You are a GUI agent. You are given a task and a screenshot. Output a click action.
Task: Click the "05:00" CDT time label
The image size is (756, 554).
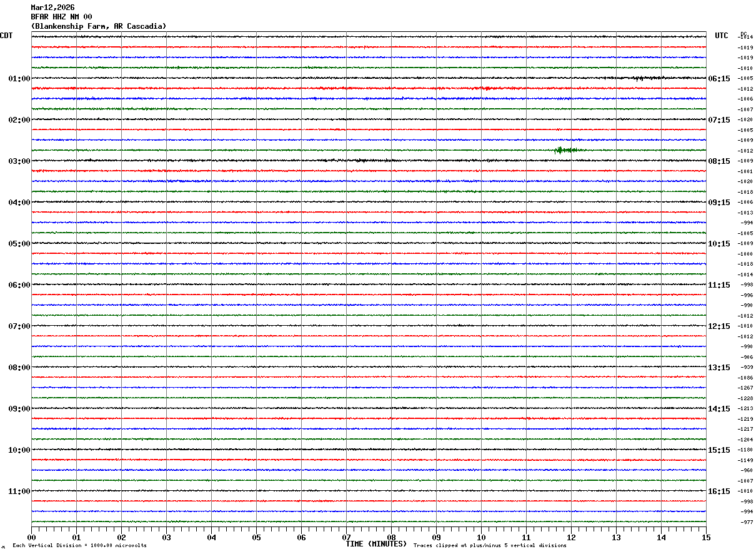coord(19,244)
